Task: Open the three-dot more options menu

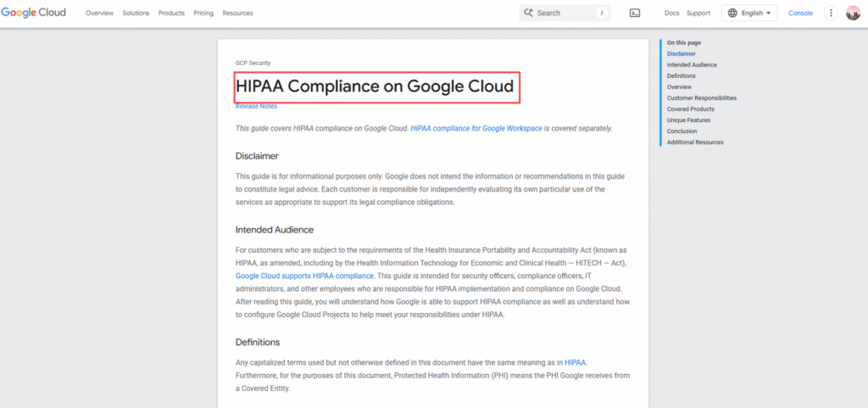Action: tap(831, 13)
